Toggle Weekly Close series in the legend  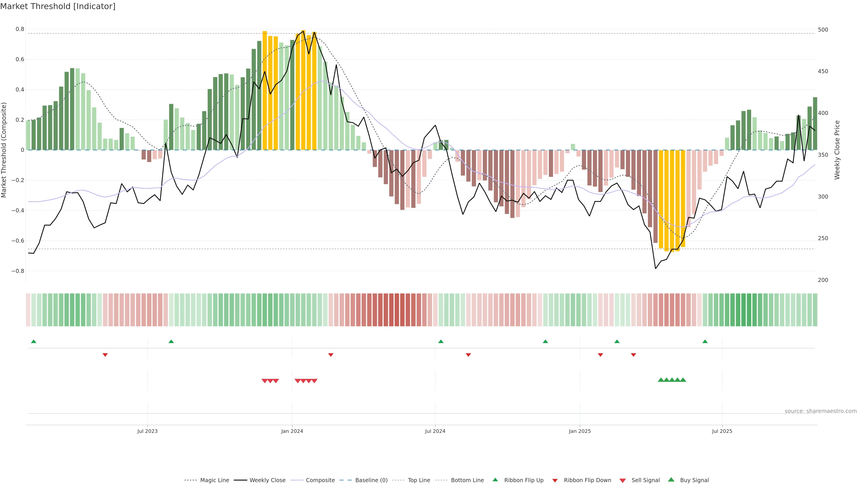click(267, 480)
